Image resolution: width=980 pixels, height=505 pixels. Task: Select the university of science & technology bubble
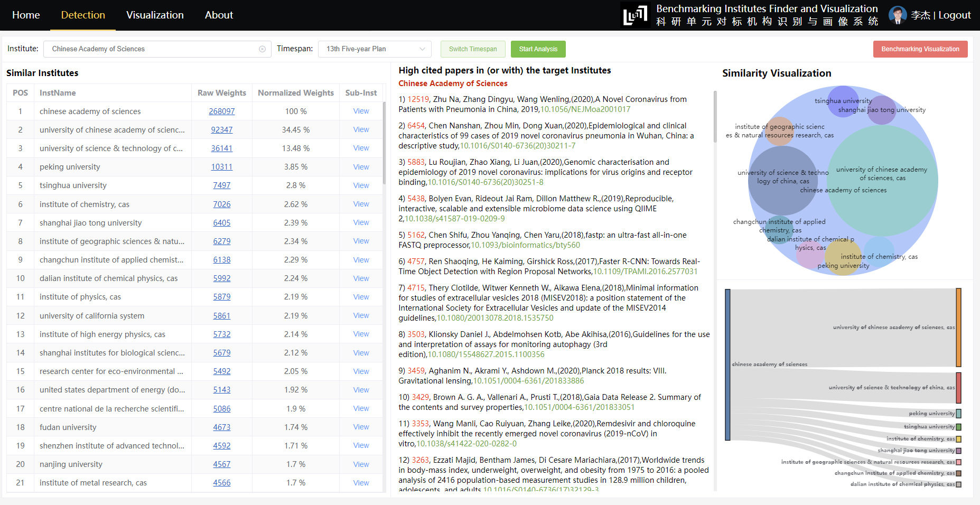(x=783, y=180)
